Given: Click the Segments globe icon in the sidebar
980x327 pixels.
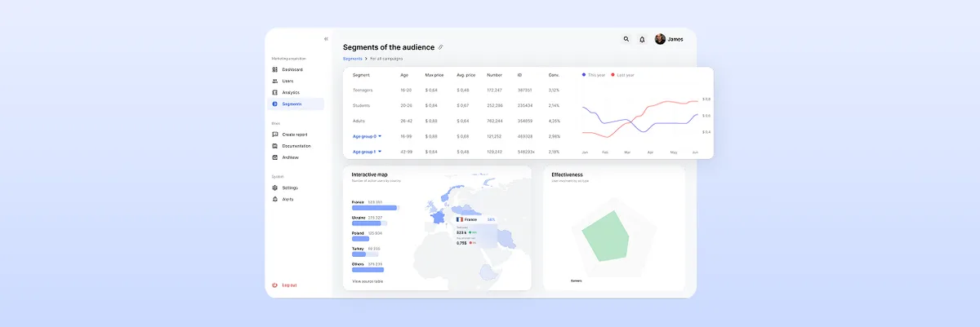Looking at the screenshot, I should tap(275, 104).
